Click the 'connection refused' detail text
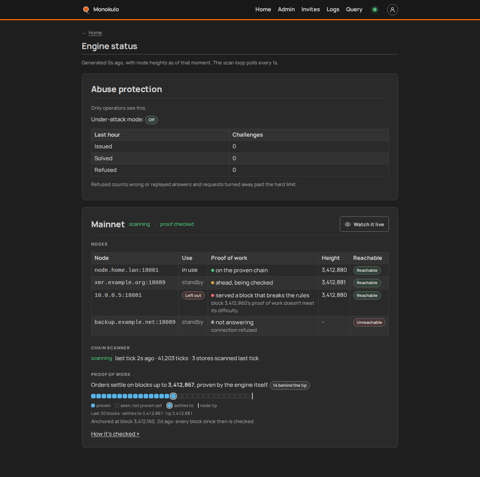480x477 pixels. point(234,330)
